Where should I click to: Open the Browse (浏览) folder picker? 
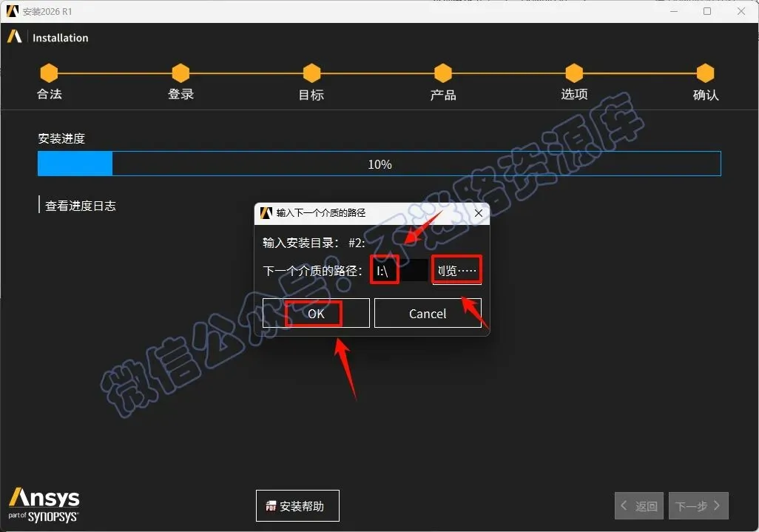click(x=456, y=270)
